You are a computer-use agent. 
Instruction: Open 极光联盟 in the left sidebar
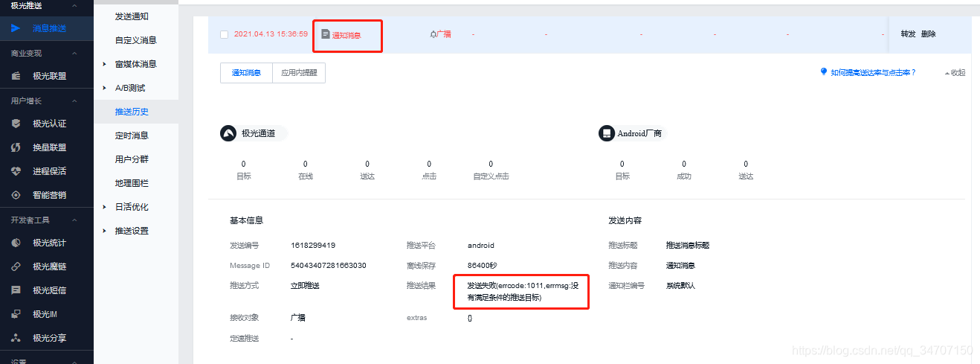click(50, 76)
